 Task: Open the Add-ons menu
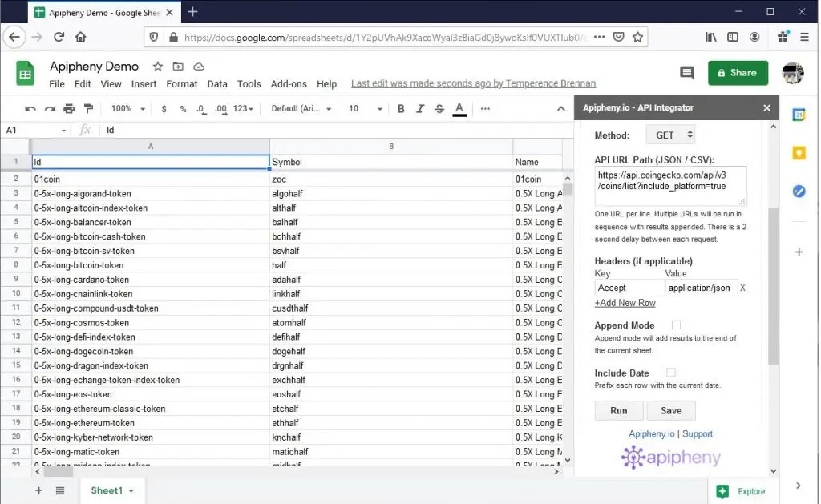(x=289, y=84)
